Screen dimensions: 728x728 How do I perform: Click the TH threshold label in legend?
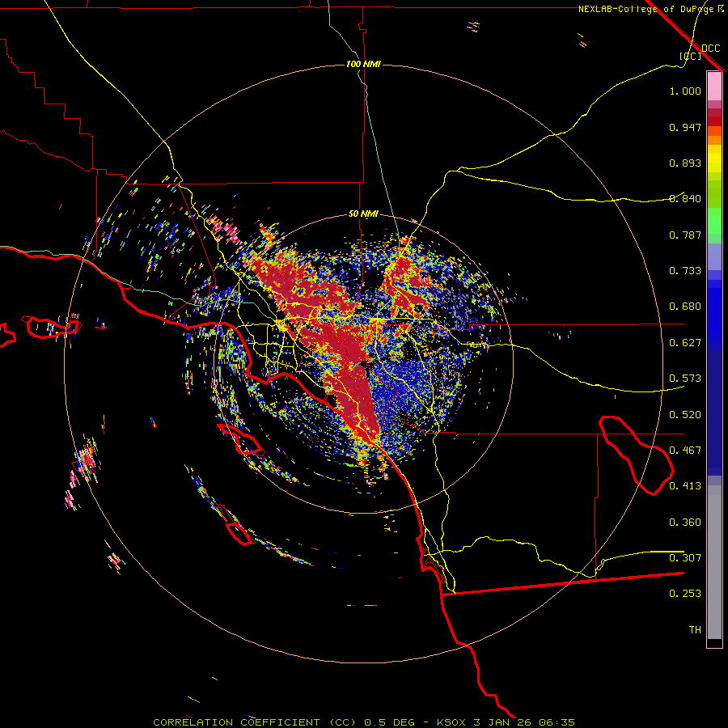pyautogui.click(x=695, y=630)
